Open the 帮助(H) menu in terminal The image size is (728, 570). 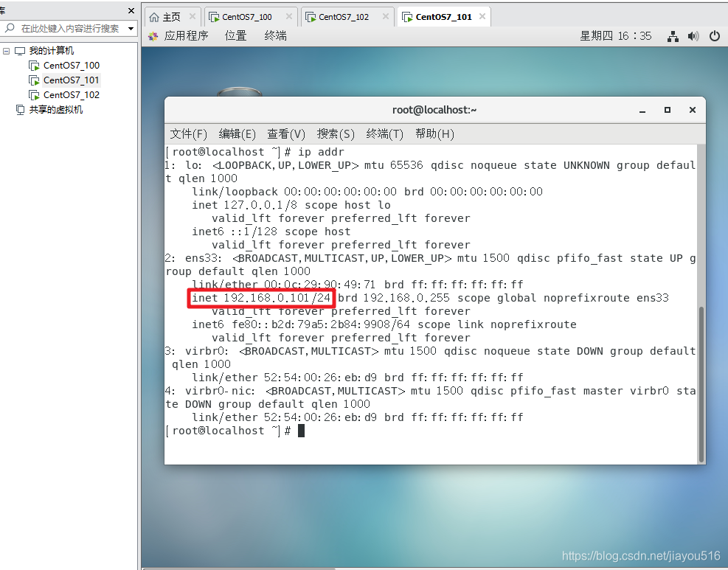(x=434, y=134)
